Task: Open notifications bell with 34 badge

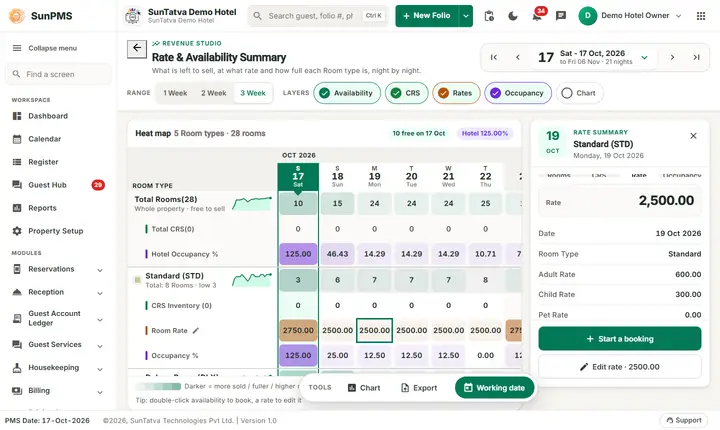Action: (537, 16)
